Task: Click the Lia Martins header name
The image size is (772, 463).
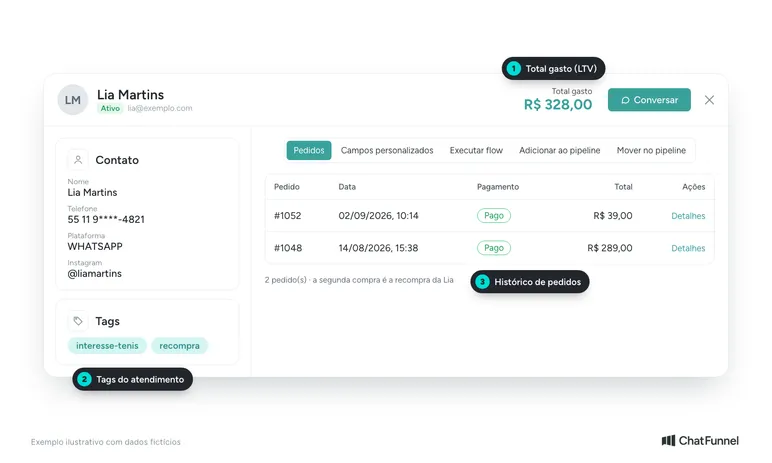Action: click(130, 95)
